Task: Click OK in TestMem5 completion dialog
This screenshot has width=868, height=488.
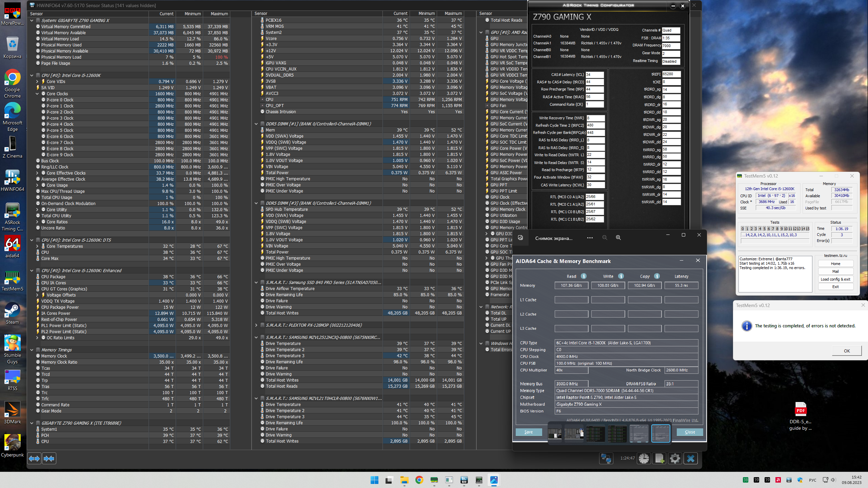Action: tap(847, 351)
